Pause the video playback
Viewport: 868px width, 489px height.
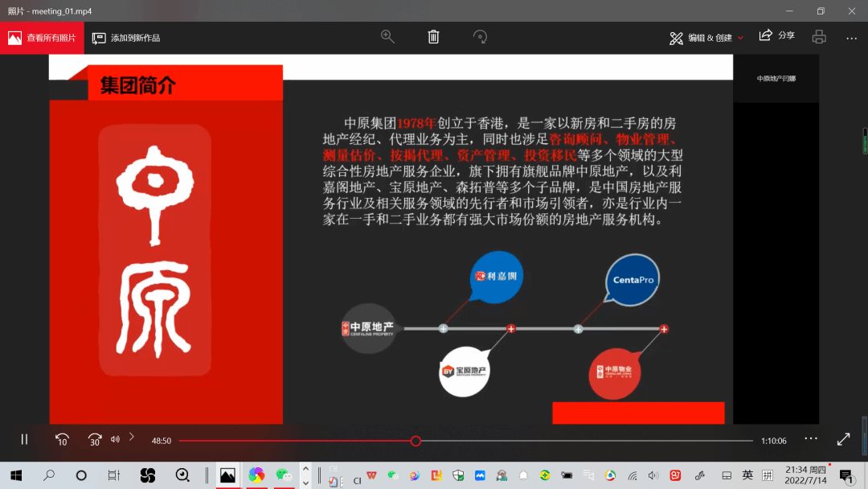click(24, 439)
